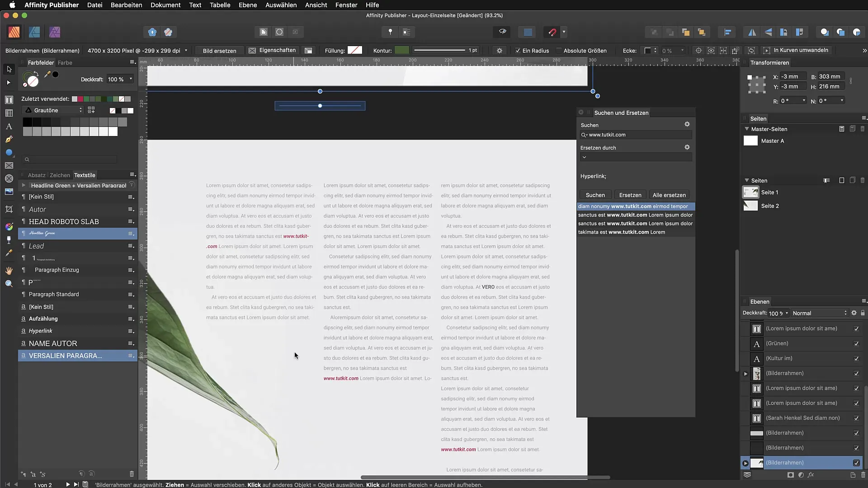Hide the (Sarah Henkel Sed diam non) layer
This screenshot has width=868, height=488.
[x=856, y=418]
